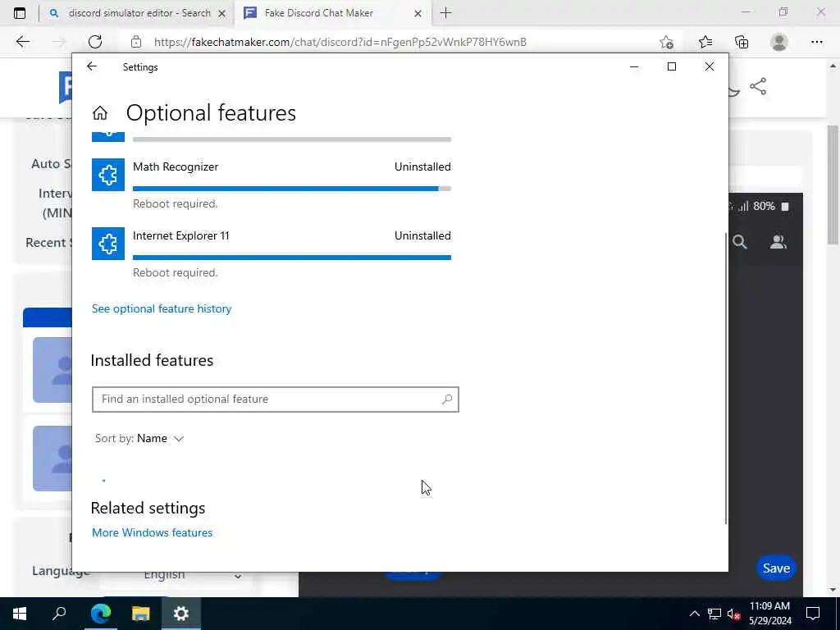Open the Action Center notifications icon

click(813, 614)
